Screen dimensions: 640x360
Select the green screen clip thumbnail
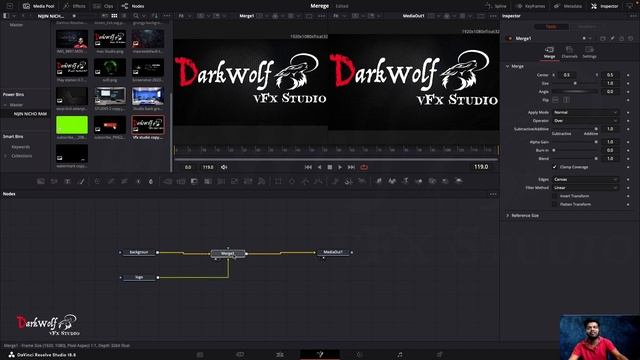[x=72, y=125]
